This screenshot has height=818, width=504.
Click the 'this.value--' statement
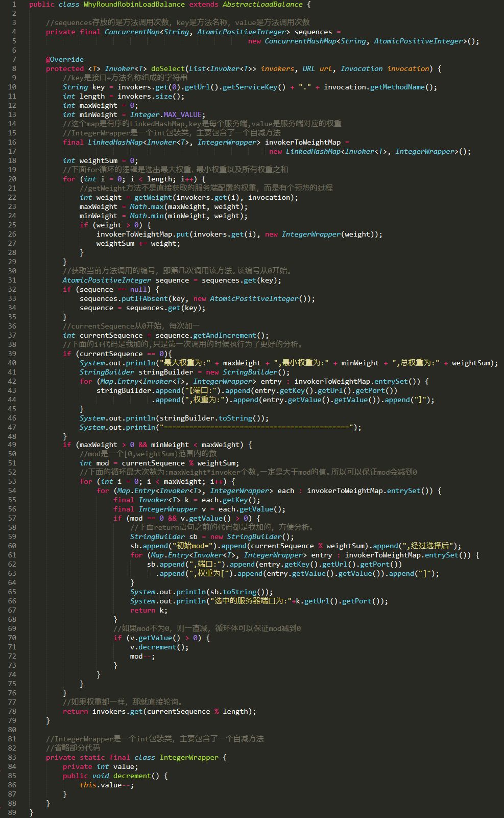pyautogui.click(x=107, y=785)
